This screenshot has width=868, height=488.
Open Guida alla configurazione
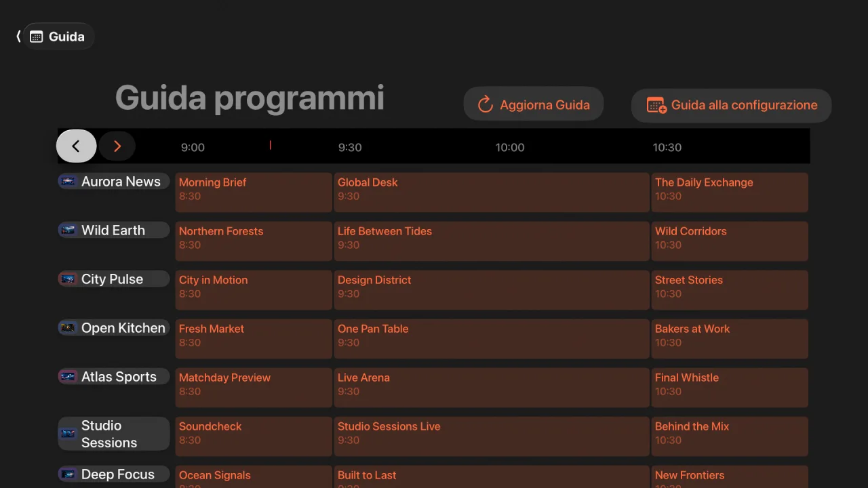click(x=731, y=105)
